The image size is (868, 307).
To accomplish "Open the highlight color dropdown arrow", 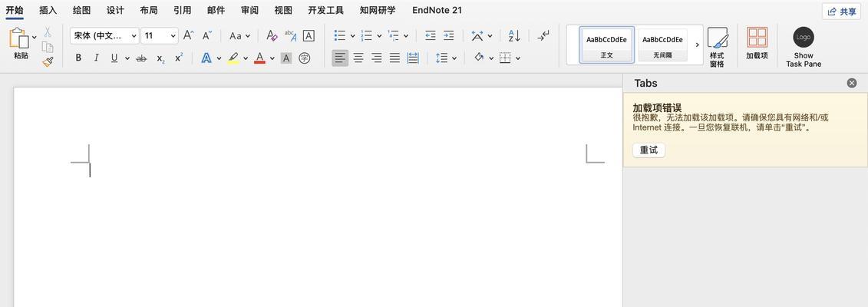I will coord(246,58).
